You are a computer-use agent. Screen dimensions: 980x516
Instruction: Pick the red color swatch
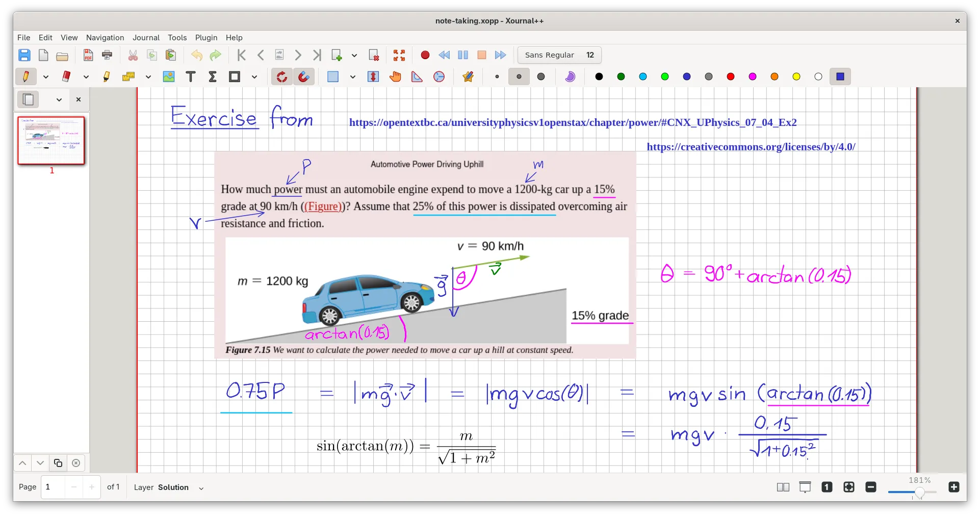click(x=731, y=76)
